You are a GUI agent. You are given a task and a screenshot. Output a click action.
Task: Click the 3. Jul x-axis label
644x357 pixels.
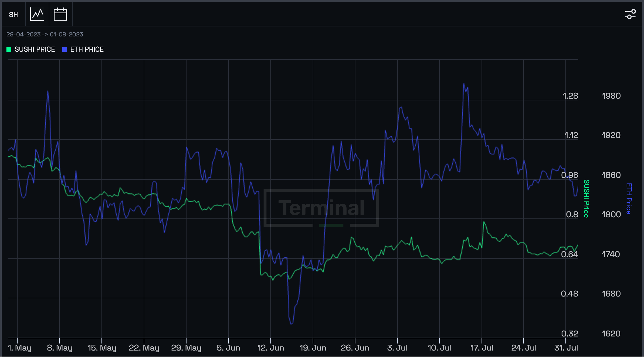pos(397,348)
